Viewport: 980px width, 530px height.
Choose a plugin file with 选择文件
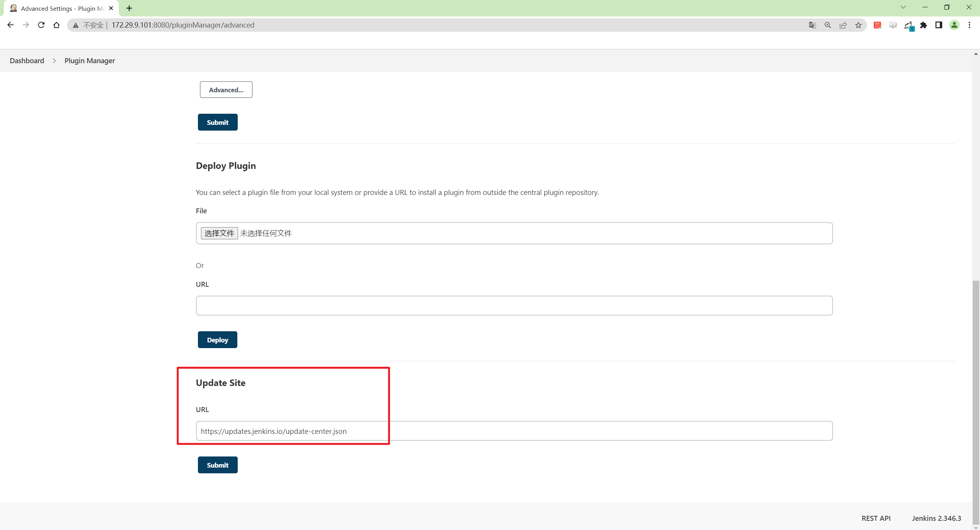click(219, 233)
